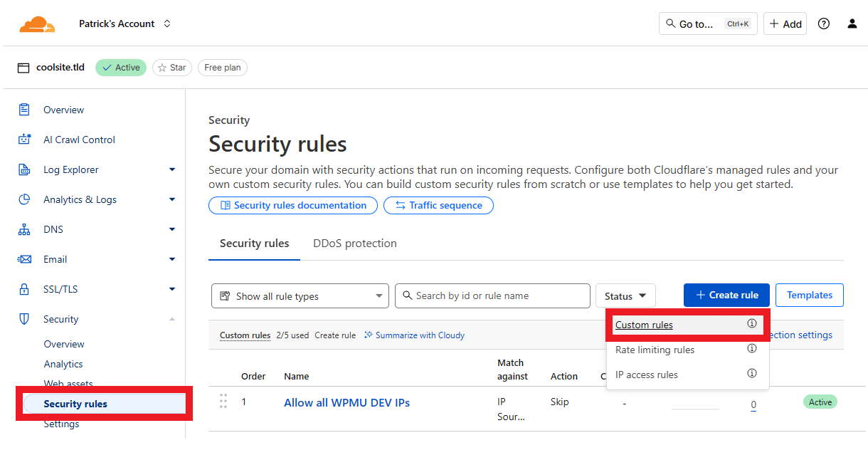This screenshot has width=868, height=455.
Task: Click info icon beside Rate limiting rules
Action: [x=751, y=349]
